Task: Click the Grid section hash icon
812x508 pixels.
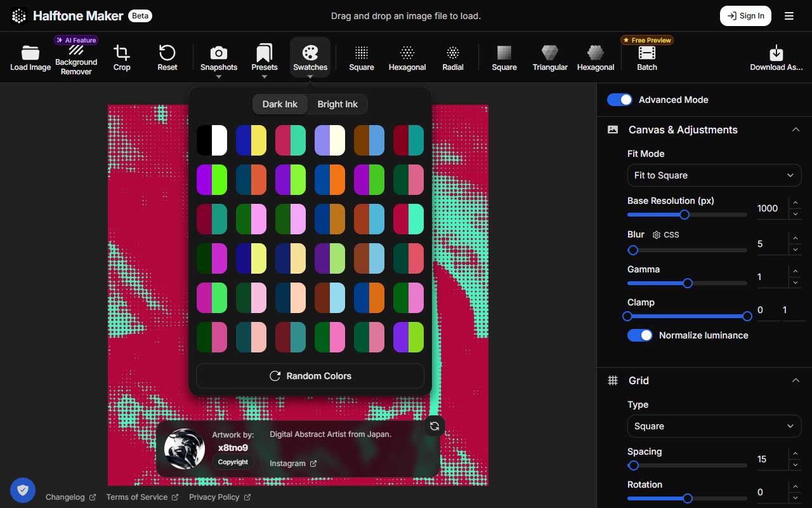Action: coord(613,380)
